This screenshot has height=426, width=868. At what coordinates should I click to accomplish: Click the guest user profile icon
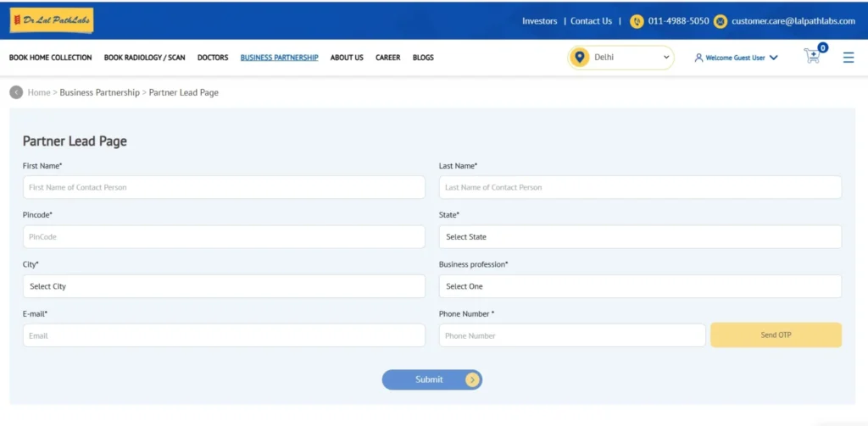click(698, 58)
